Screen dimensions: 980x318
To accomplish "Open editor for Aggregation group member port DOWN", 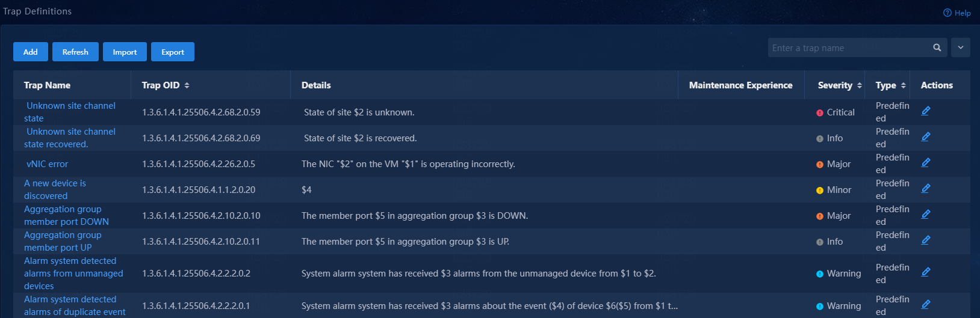I will click(x=926, y=214).
